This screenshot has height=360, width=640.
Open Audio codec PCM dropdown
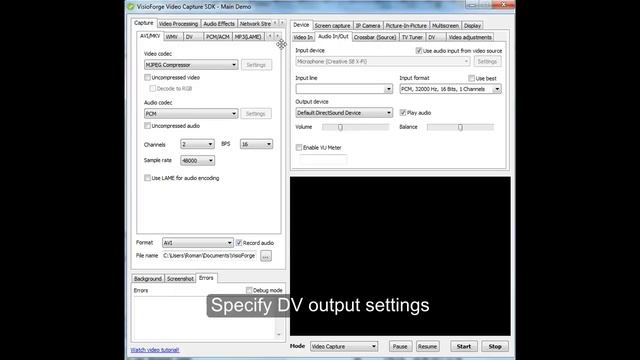coord(191,113)
